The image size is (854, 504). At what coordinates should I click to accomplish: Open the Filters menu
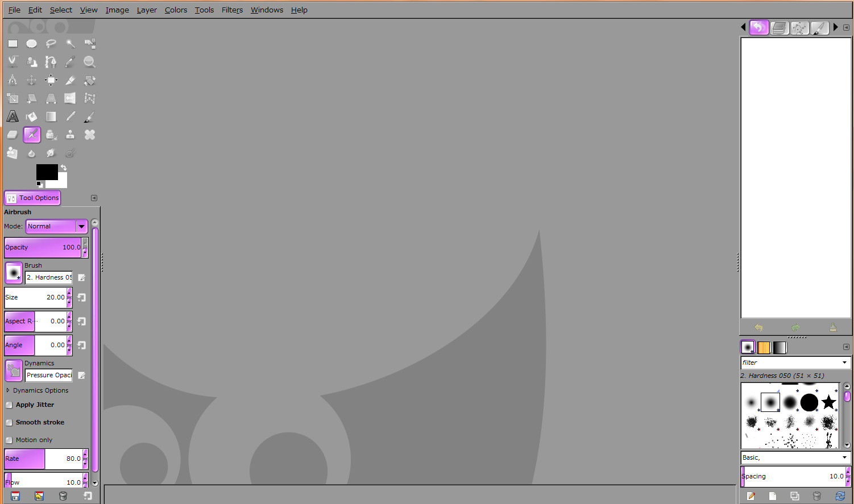(232, 10)
